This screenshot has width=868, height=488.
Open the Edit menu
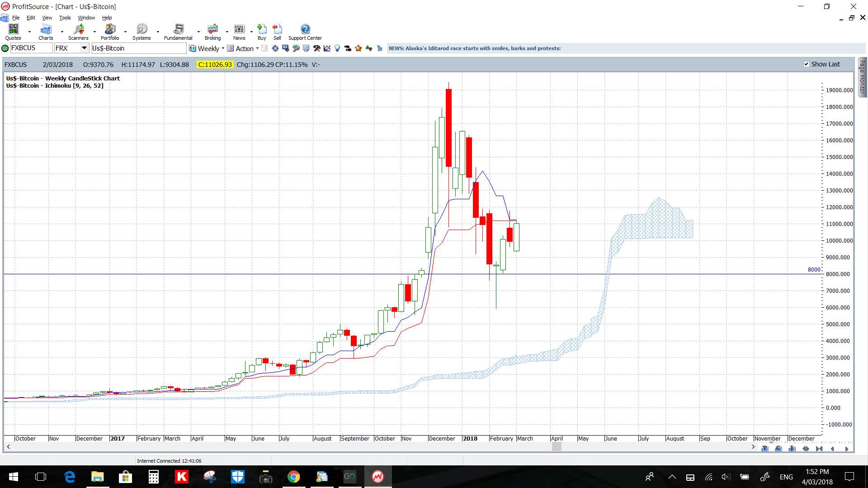(31, 18)
